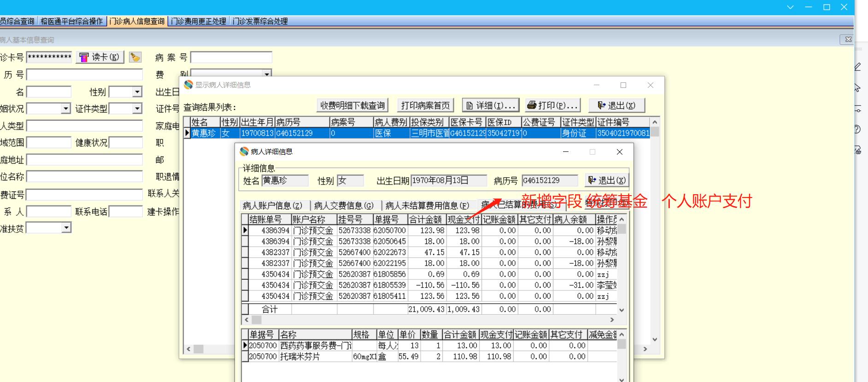Open the 证件类型 dropdown in the query form

click(137, 109)
